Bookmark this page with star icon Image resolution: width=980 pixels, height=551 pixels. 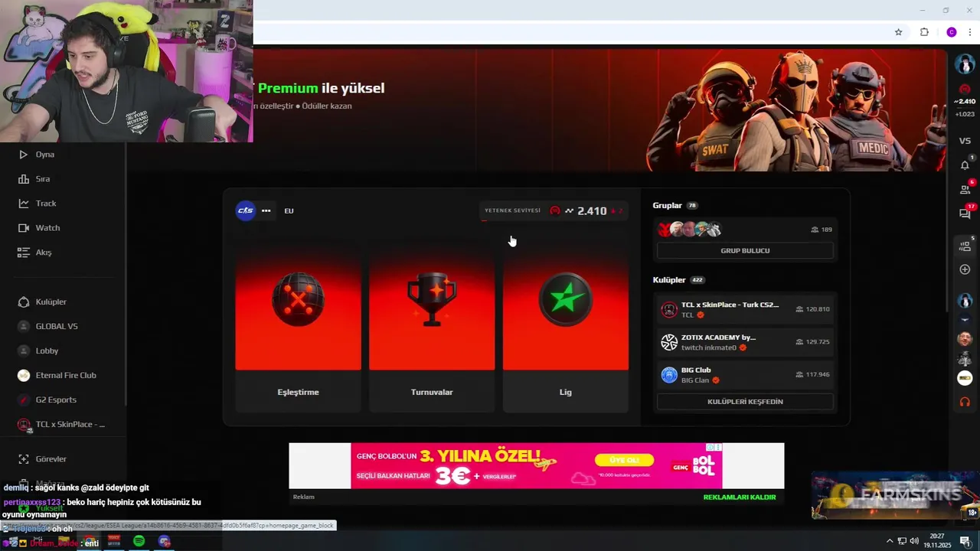(899, 32)
